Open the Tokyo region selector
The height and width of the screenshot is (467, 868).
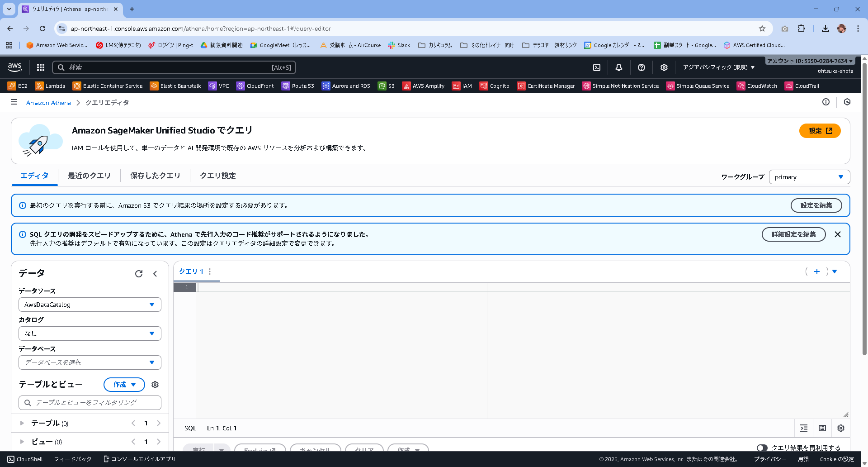[718, 67]
